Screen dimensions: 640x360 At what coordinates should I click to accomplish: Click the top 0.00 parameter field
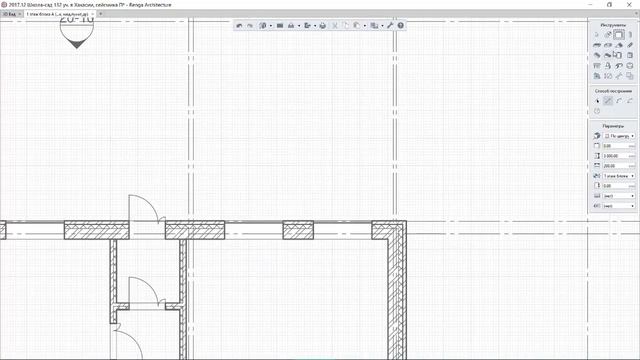pos(619,146)
